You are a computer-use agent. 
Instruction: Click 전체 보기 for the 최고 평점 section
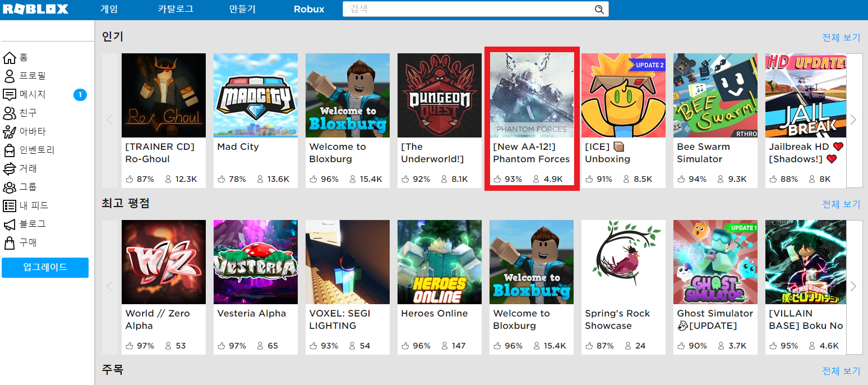pyautogui.click(x=841, y=204)
